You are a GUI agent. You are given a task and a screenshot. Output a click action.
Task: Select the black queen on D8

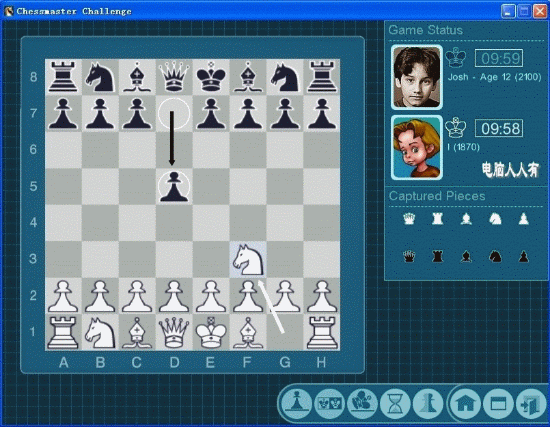[x=174, y=77]
